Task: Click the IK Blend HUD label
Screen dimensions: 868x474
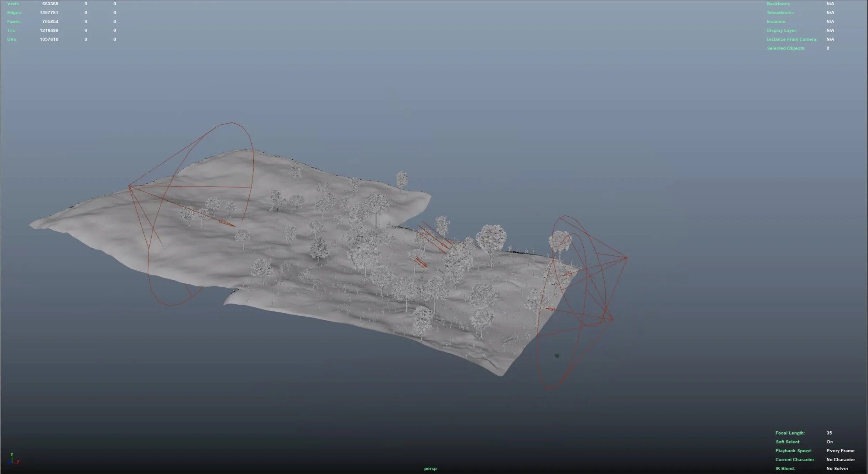Action: coord(785,468)
